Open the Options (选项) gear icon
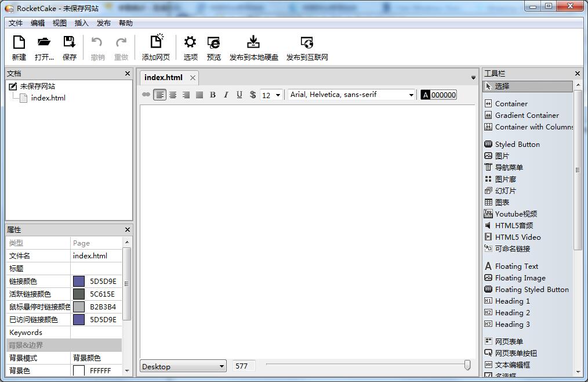This screenshot has height=382, width=588. click(190, 42)
